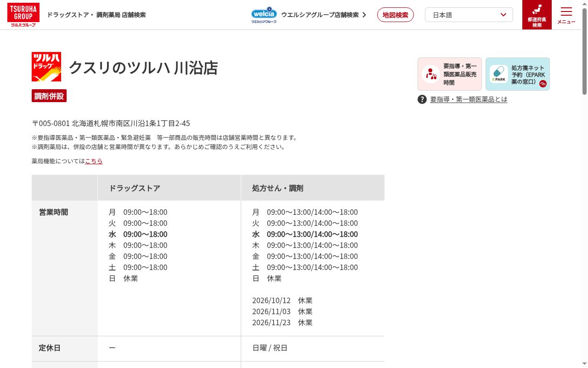588x368 pixels.
Task: Click the 定休日 row header
Action: tap(65, 349)
